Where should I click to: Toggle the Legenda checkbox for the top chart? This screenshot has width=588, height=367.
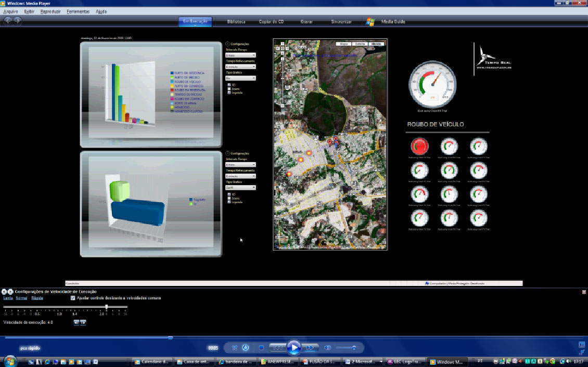point(229,93)
